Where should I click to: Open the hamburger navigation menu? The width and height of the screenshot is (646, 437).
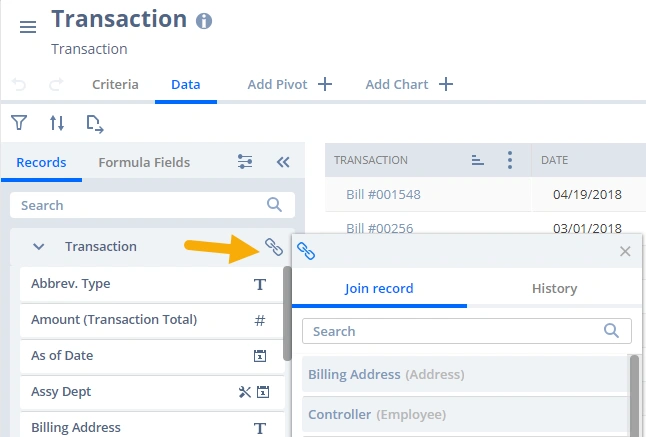click(28, 27)
